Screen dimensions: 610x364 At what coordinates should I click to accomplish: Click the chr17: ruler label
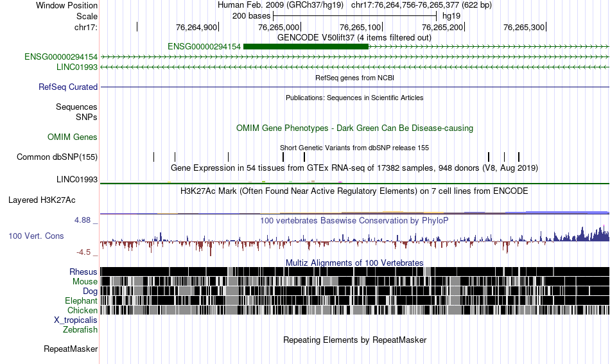tap(85, 27)
